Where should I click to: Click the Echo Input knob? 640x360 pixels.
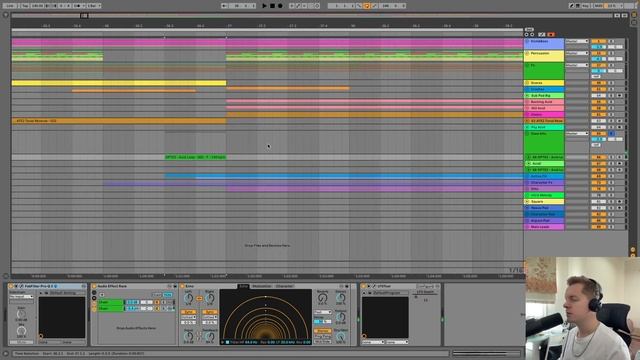pyautogui.click(x=189, y=336)
